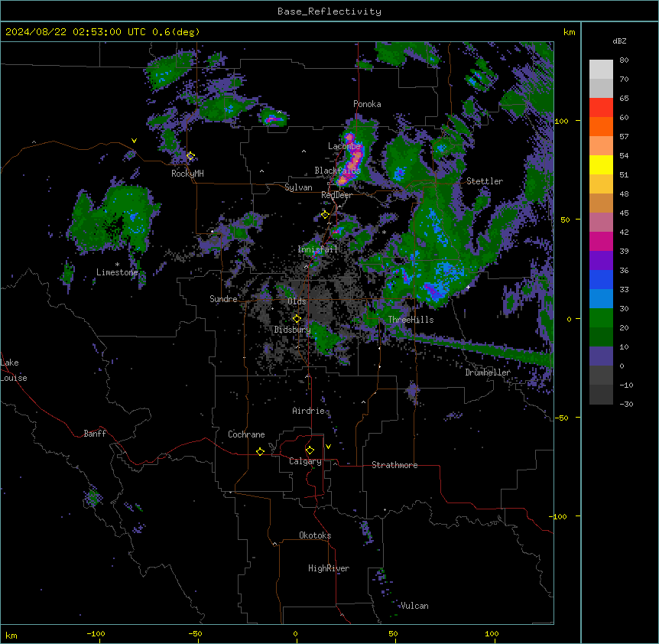
Task: Select the lightest gray swatch atop the legend
Action: pos(601,70)
